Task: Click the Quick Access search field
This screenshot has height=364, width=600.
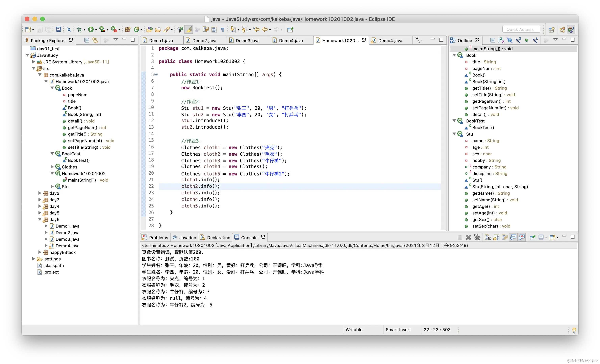Action: click(521, 29)
